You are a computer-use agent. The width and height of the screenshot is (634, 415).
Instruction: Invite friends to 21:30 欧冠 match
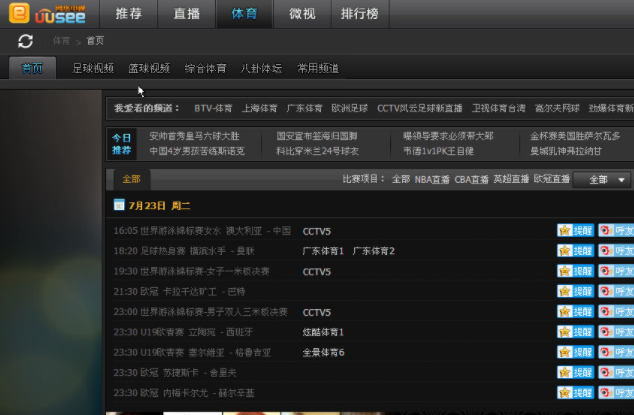(x=616, y=291)
